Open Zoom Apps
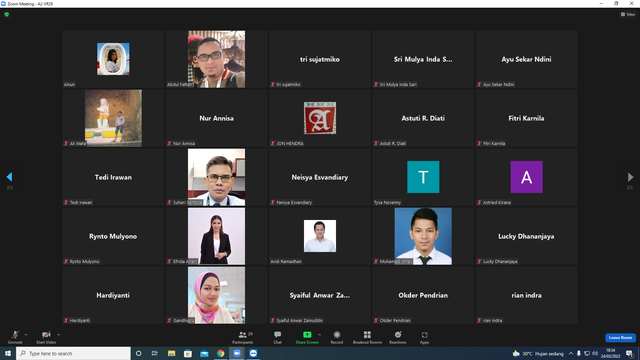The image size is (640, 360). [x=424, y=337]
